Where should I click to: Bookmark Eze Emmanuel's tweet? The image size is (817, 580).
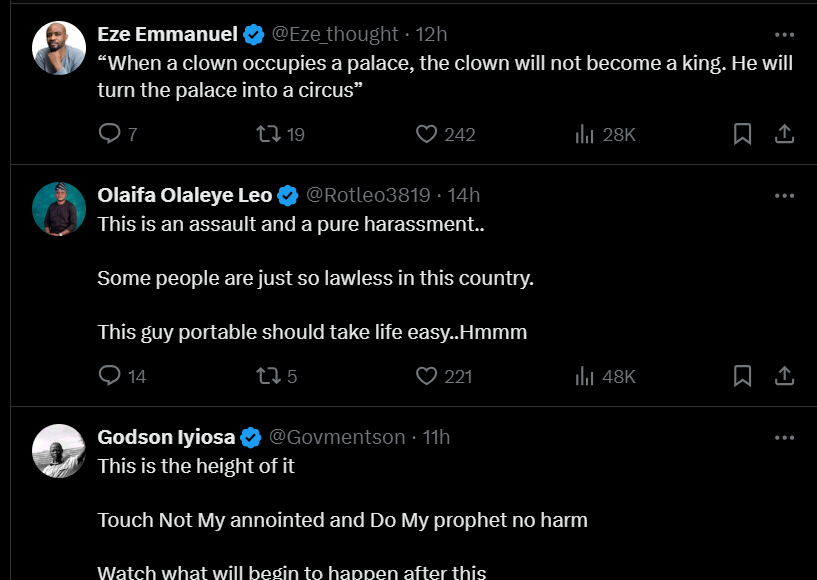(x=742, y=134)
